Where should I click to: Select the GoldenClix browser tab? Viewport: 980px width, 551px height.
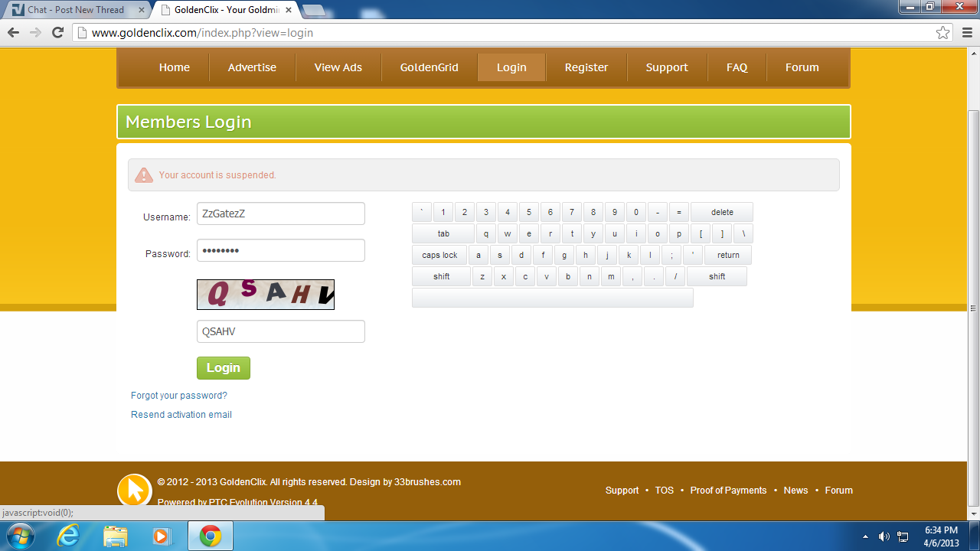[226, 10]
